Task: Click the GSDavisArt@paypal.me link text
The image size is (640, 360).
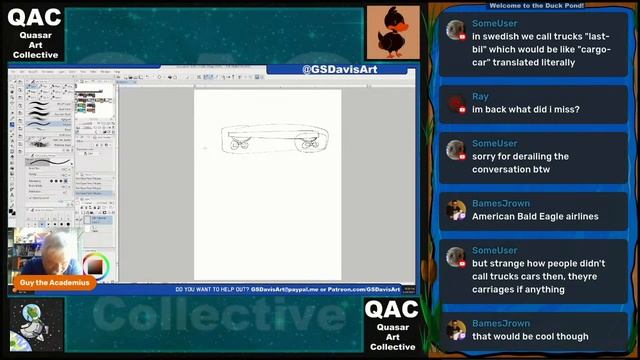Action: 284,289
